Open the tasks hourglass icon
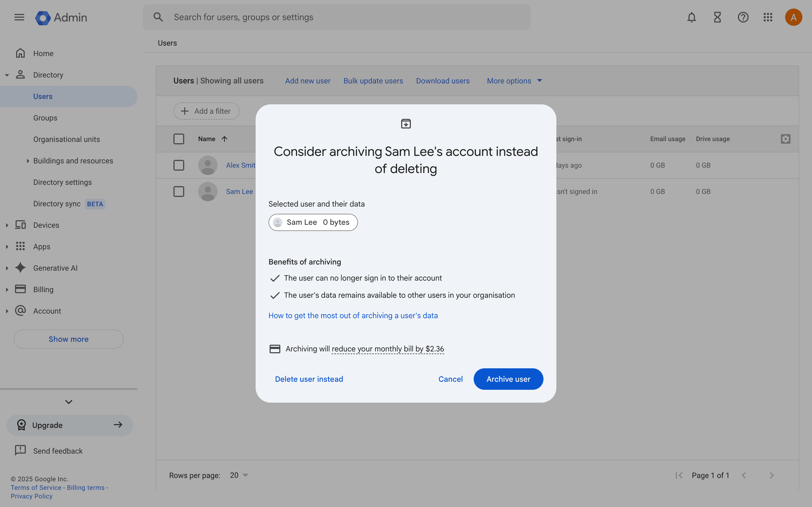Screen dimensions: 812x507 point(717,17)
